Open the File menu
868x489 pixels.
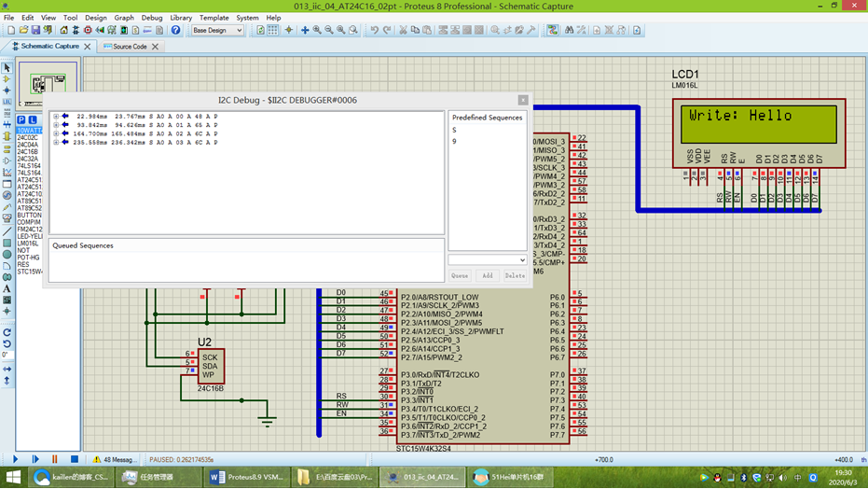tap(9, 18)
